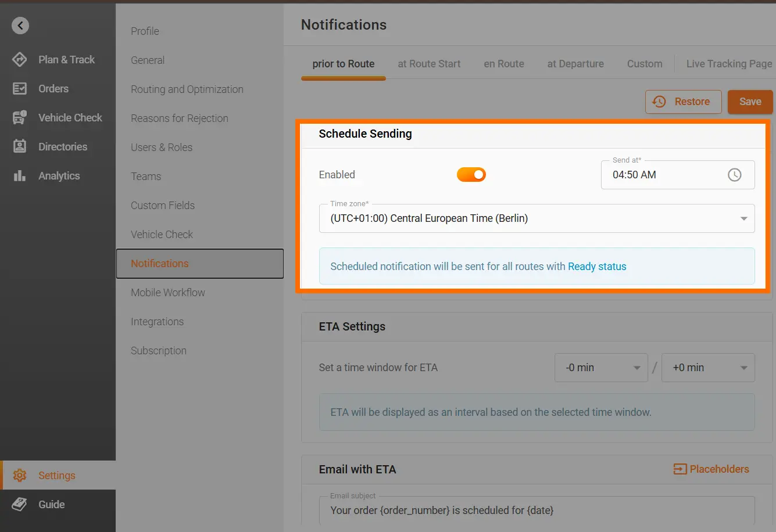
Task: Open the clock picker in the Send at field
Action: (x=735, y=174)
